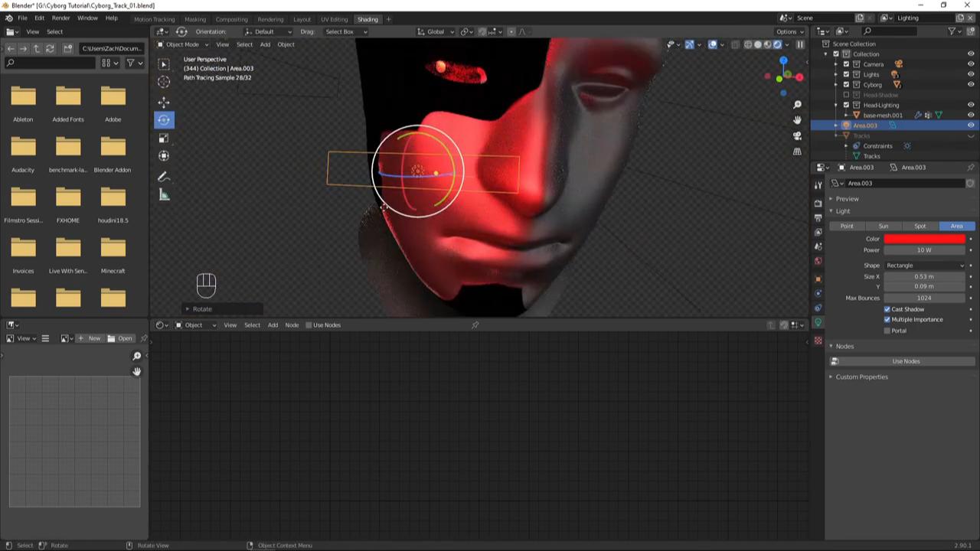This screenshot has width=980, height=551.
Task: Open the Object Data light properties tab
Action: [x=818, y=322]
